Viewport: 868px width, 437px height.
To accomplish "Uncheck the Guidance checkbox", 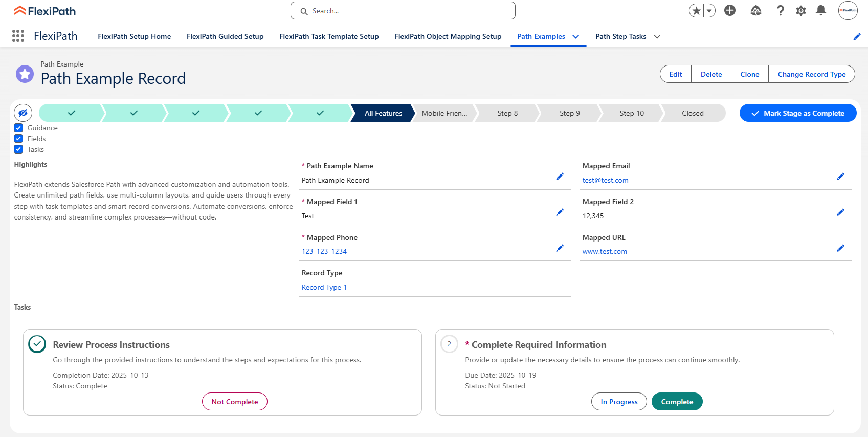I will (18, 128).
